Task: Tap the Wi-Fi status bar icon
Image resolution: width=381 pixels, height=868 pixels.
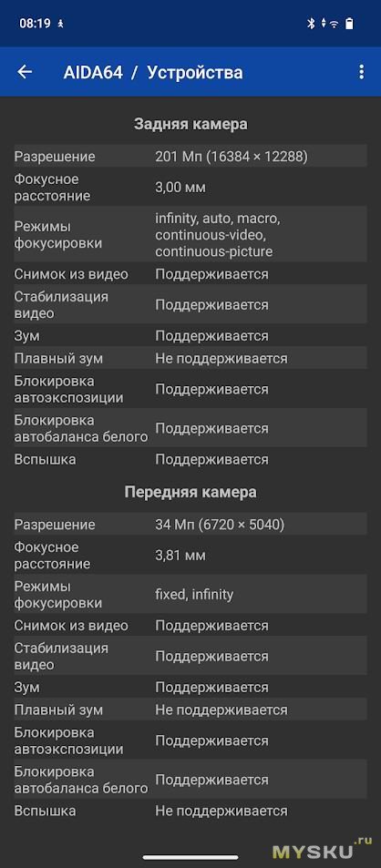Action: coord(334,24)
